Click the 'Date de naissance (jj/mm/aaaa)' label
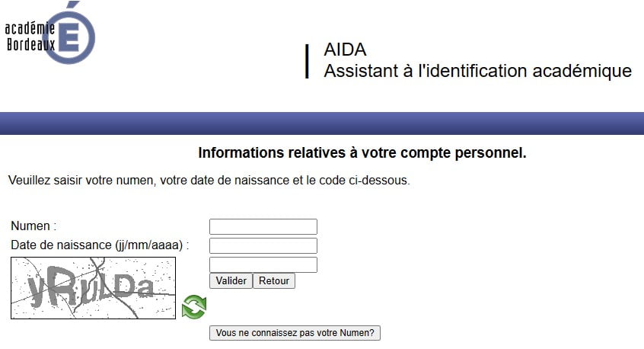The width and height of the screenshot is (644, 349). click(x=100, y=245)
